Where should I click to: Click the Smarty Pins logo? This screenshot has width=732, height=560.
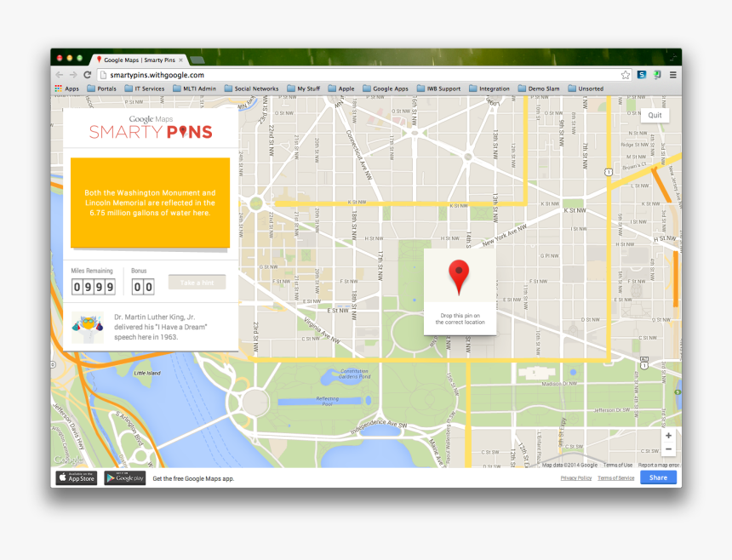[x=151, y=128]
